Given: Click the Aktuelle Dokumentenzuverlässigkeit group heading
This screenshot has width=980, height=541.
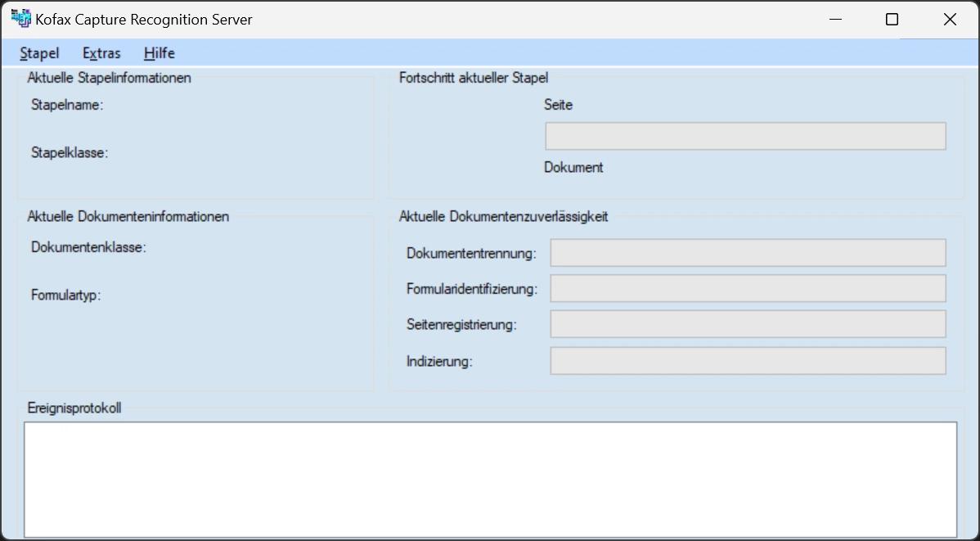Looking at the screenshot, I should tap(503, 217).
